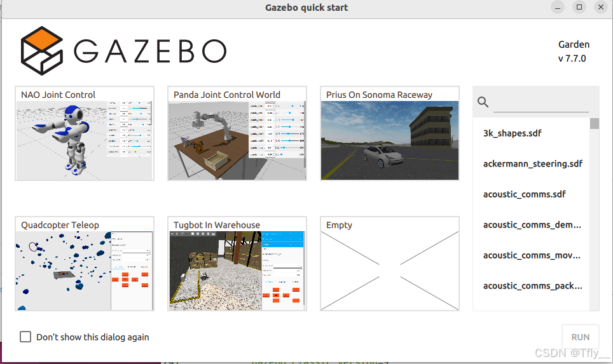Click the file list scrollbar handle

(594, 123)
